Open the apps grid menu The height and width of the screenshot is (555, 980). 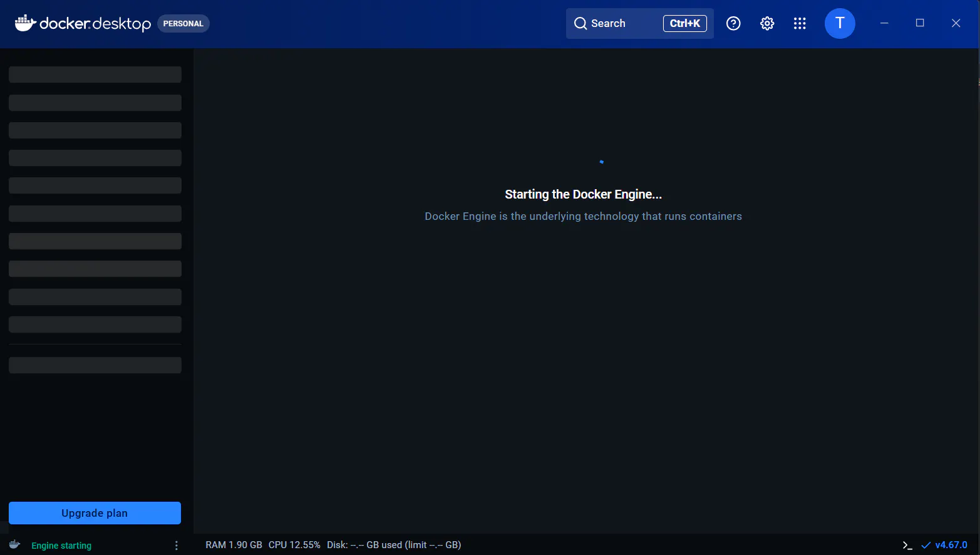[800, 23]
